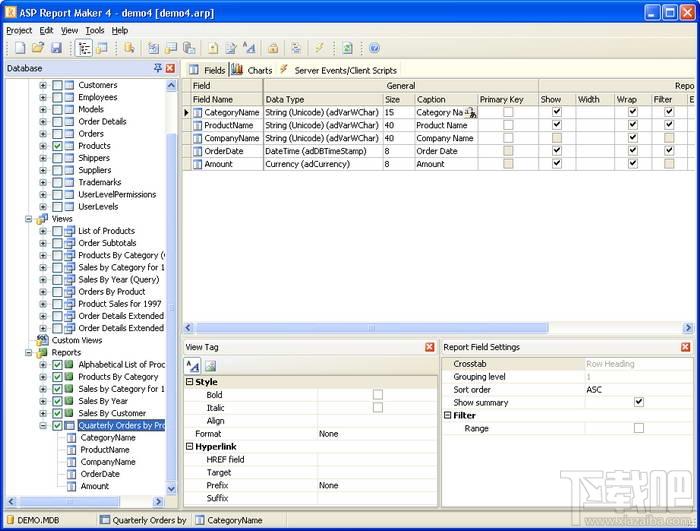Click the lightning bolt toolbar icon
700x531 pixels.
point(319,48)
